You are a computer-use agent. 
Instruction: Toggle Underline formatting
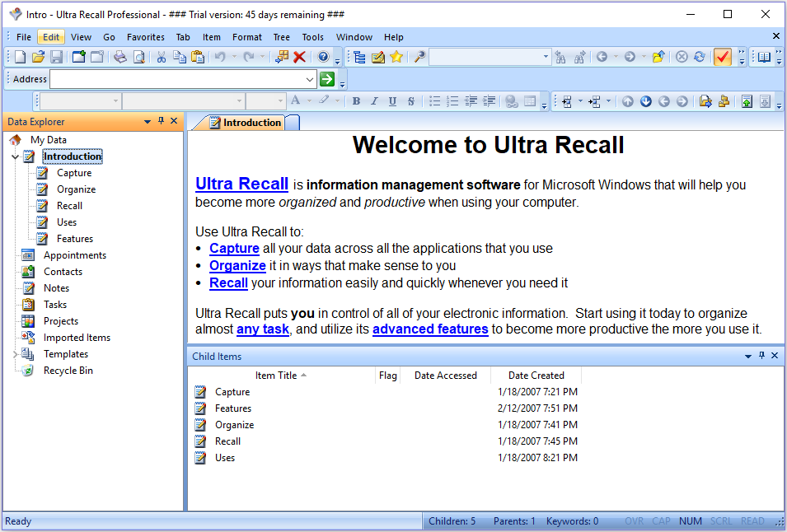(392, 101)
